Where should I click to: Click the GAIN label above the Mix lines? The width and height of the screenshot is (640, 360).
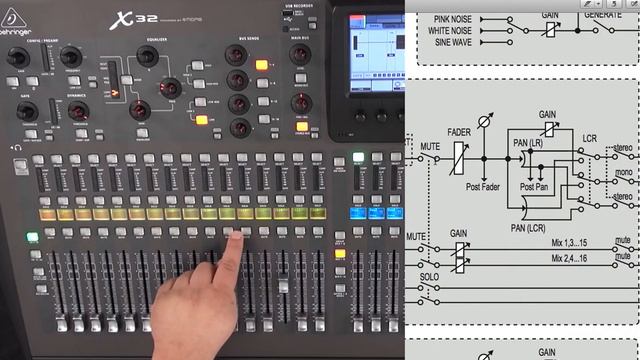tap(458, 233)
